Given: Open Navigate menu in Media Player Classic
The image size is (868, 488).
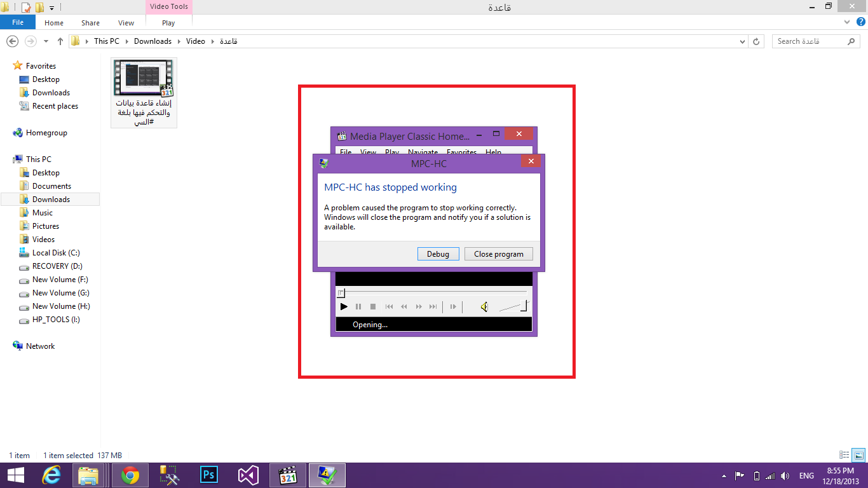Looking at the screenshot, I should [x=423, y=152].
